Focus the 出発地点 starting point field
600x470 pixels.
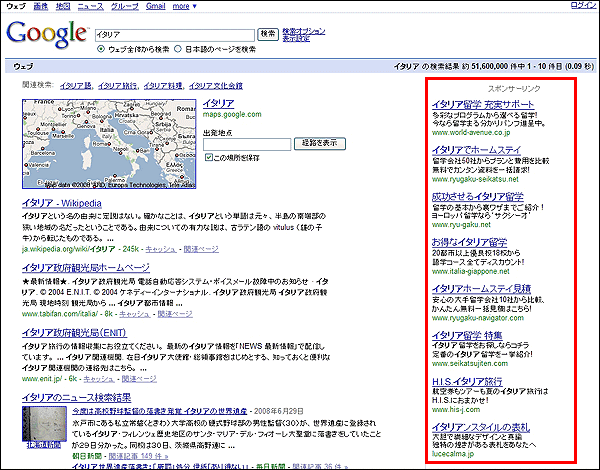pyautogui.click(x=246, y=144)
